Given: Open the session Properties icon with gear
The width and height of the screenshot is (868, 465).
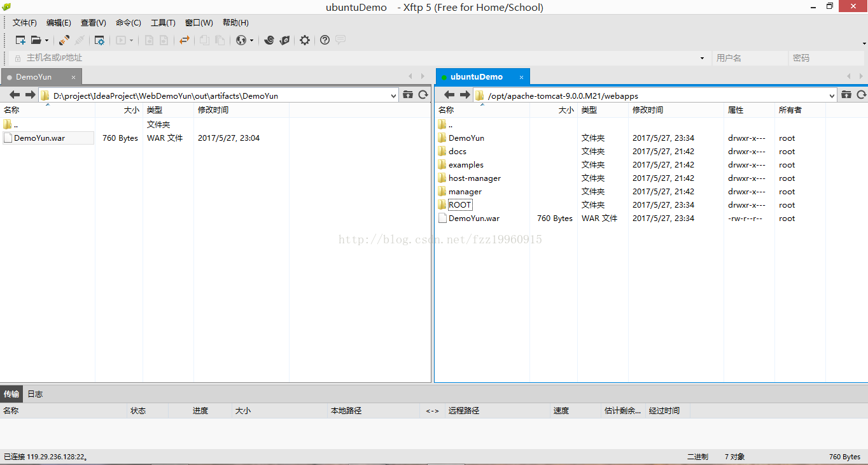Looking at the screenshot, I should (x=99, y=40).
